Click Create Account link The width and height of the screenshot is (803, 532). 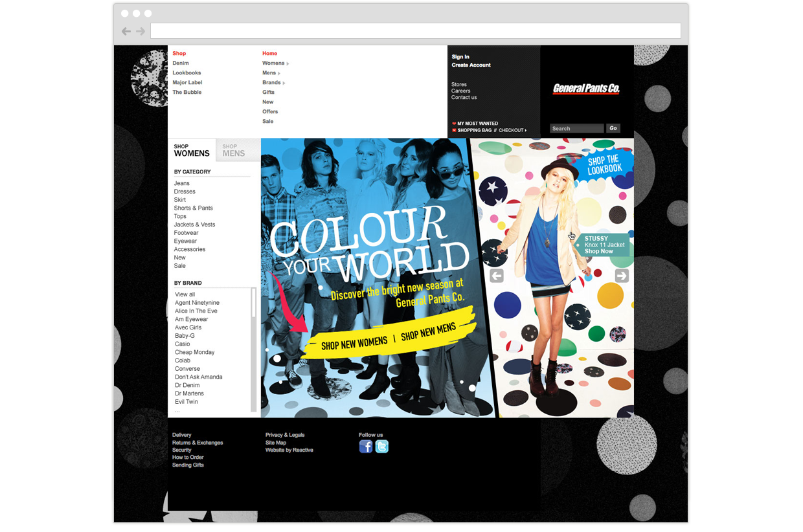(x=471, y=65)
